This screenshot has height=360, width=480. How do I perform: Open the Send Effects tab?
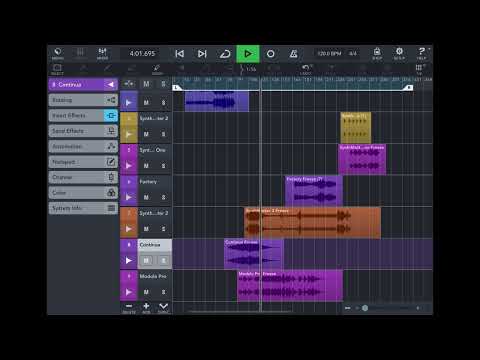coord(83,131)
